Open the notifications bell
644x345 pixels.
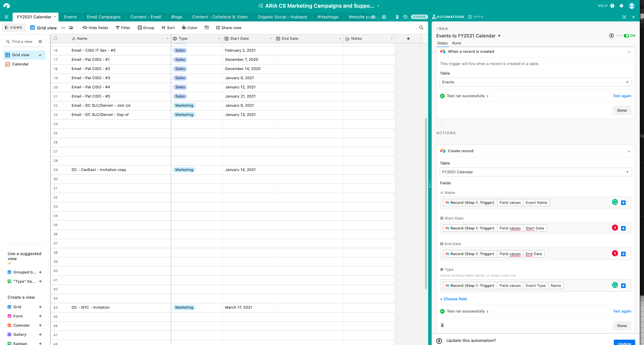621,6
